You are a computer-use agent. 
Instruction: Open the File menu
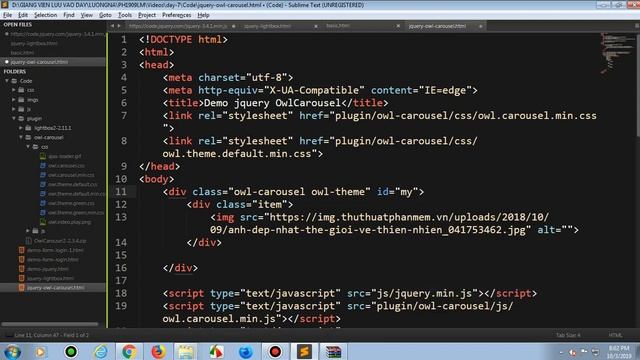click(7, 15)
